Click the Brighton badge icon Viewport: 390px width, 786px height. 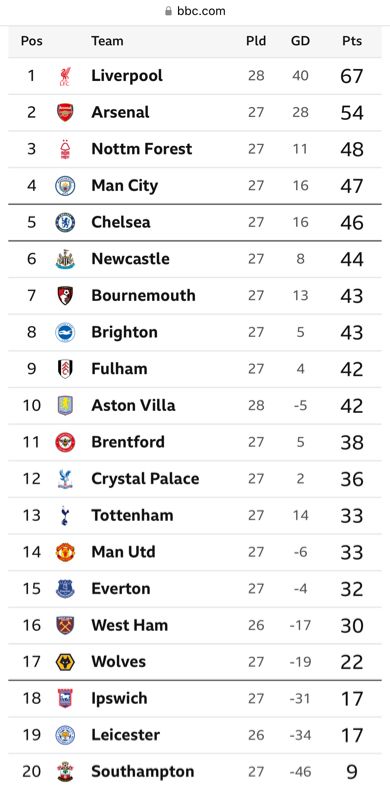pos(65,332)
